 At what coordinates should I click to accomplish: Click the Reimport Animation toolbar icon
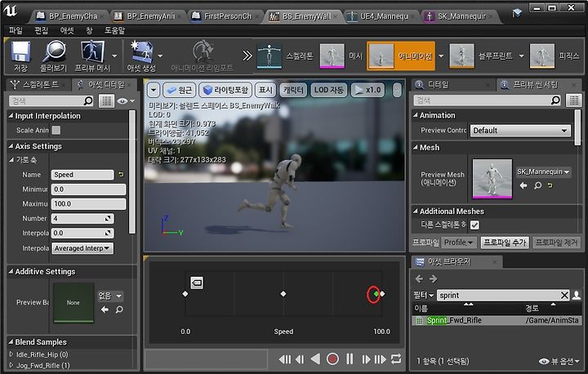click(203, 56)
